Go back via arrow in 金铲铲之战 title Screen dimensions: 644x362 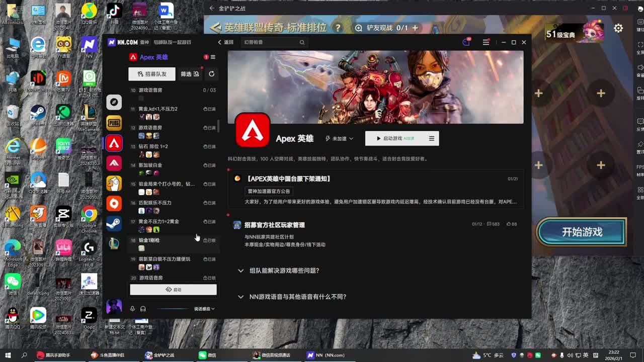212,8
